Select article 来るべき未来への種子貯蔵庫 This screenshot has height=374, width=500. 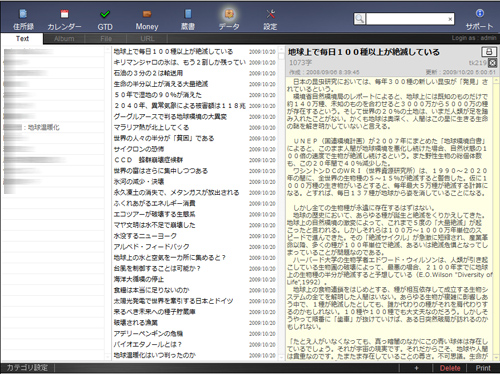pos(195,312)
